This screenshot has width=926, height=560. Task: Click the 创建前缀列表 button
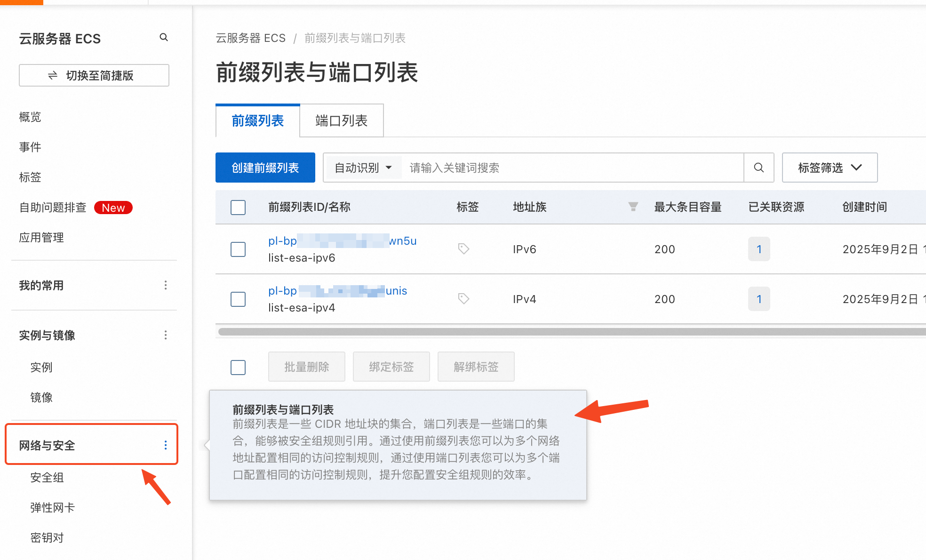coord(265,168)
